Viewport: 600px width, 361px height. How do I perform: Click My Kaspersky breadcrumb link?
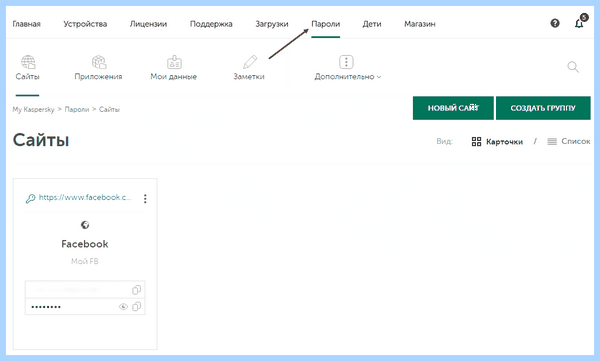click(34, 109)
